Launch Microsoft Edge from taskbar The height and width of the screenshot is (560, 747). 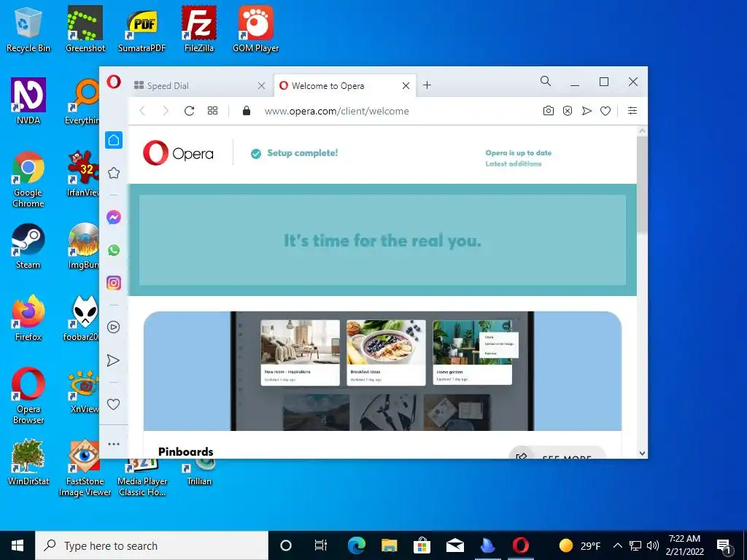coord(356,545)
